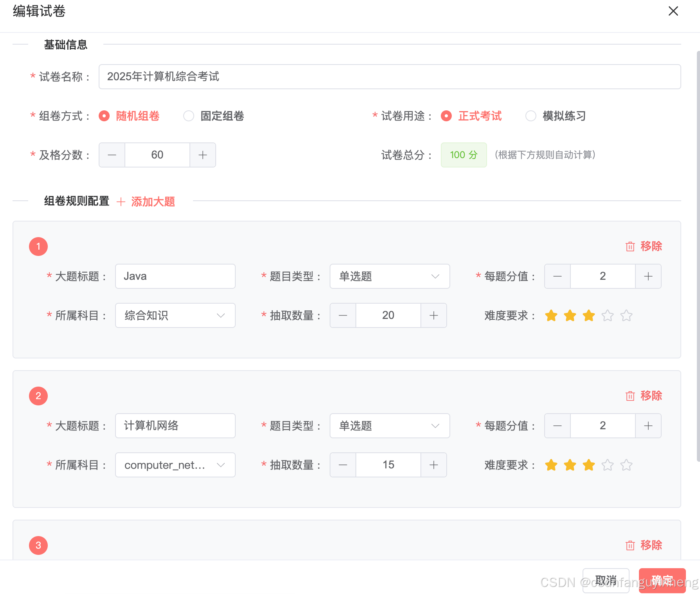Set section 2 difficulty to three stars
This screenshot has width=700, height=594.
(589, 465)
